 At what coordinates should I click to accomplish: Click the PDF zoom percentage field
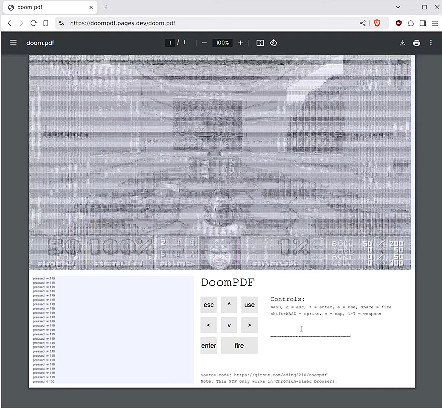click(222, 43)
